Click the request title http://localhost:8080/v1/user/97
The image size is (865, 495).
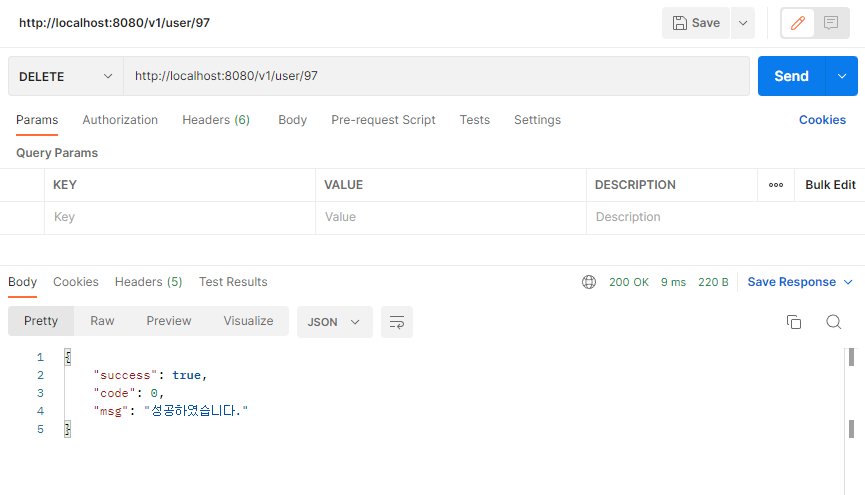pos(114,23)
